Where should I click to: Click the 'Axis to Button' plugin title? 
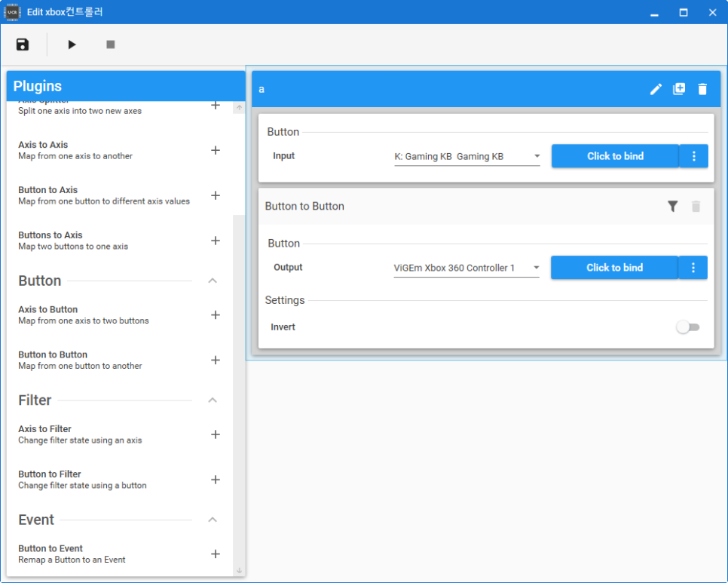[47, 309]
